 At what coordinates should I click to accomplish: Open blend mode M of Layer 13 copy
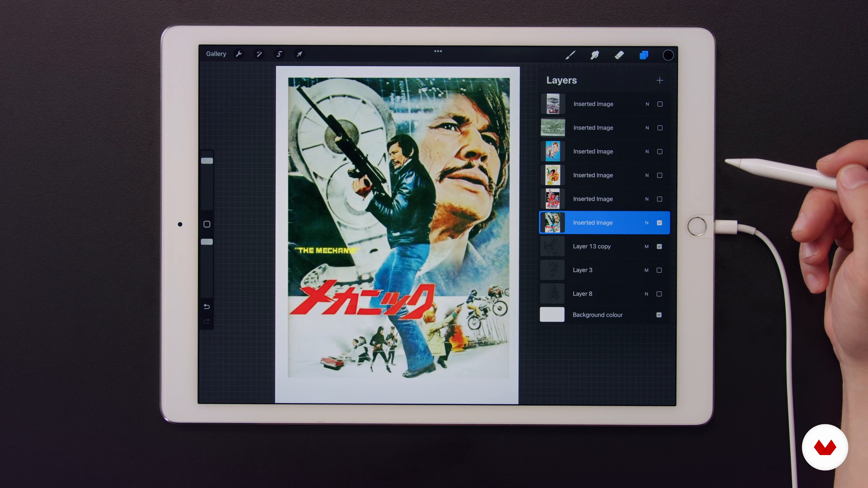[x=647, y=246]
